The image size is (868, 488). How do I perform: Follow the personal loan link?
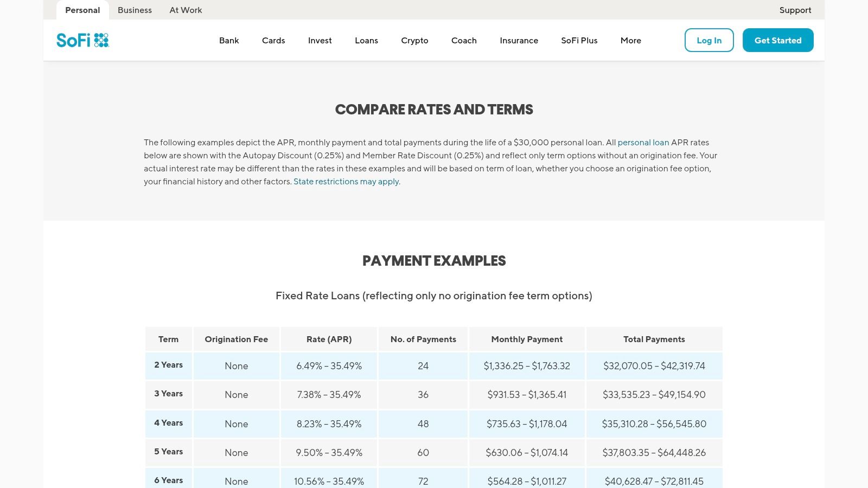point(643,142)
